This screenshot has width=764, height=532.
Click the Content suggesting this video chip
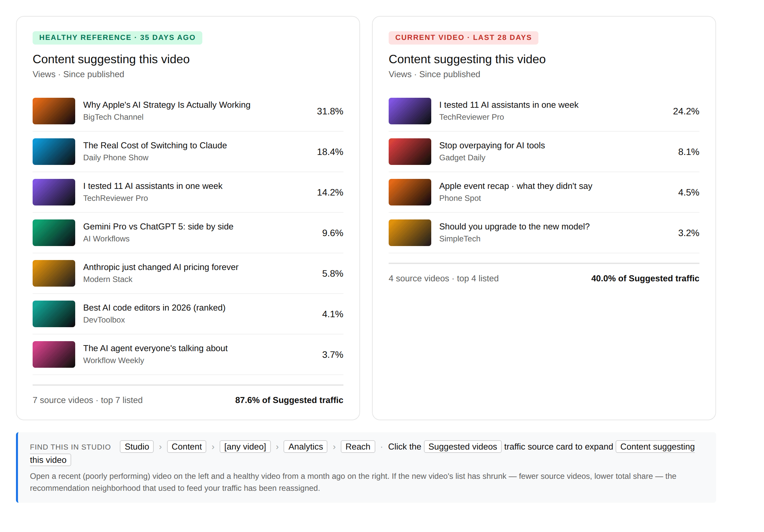tap(655, 447)
